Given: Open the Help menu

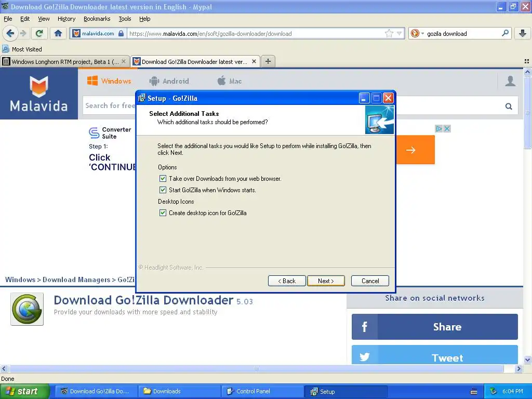Looking at the screenshot, I should tap(144, 19).
